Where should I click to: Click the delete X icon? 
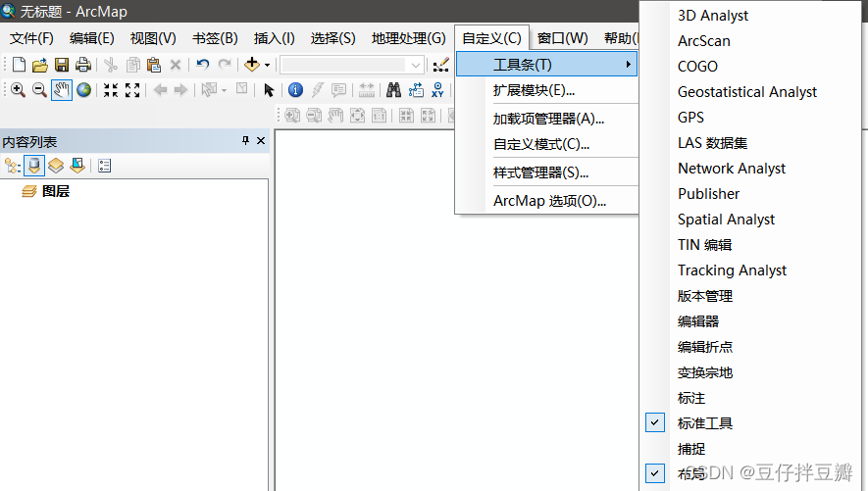pos(176,66)
